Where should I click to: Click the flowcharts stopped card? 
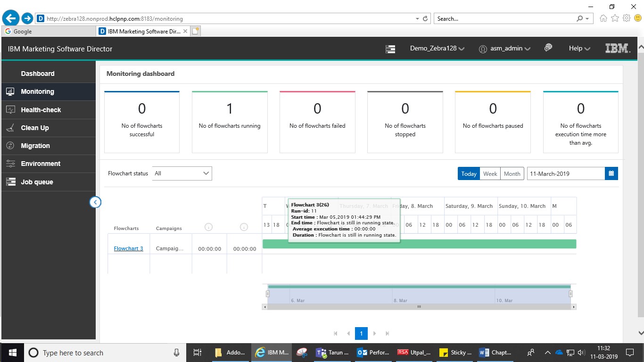405,122
